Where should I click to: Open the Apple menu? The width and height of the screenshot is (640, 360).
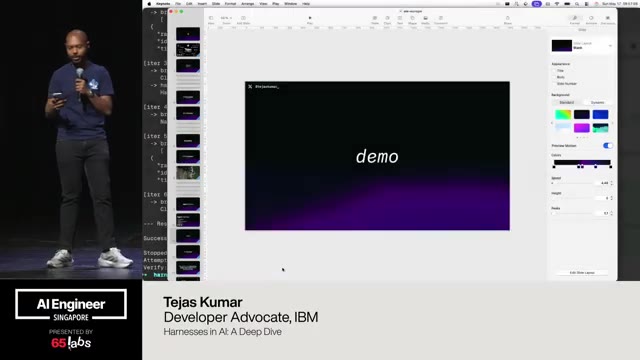[149, 4]
